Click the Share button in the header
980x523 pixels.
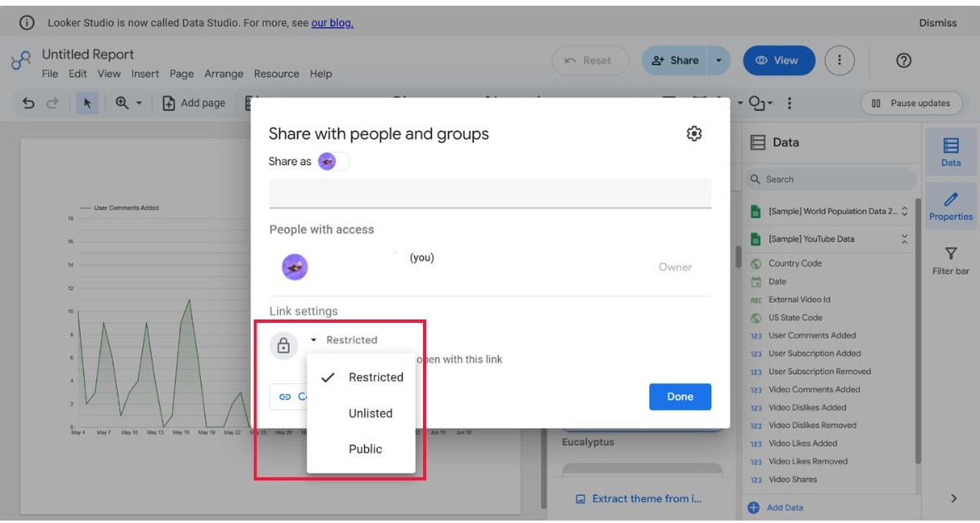(675, 60)
